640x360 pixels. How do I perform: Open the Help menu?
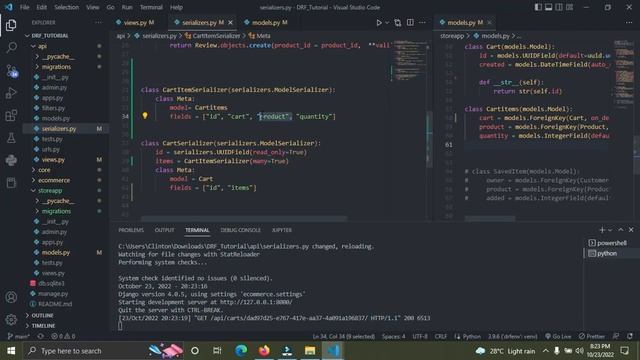(x=176, y=7)
